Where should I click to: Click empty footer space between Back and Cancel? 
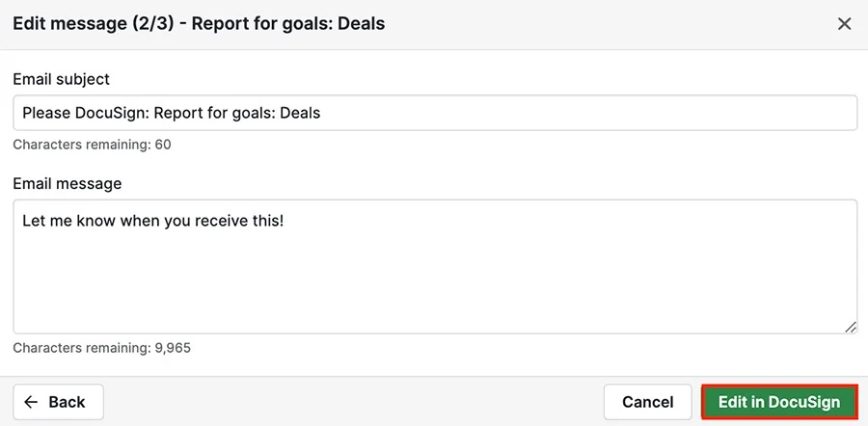(x=353, y=402)
